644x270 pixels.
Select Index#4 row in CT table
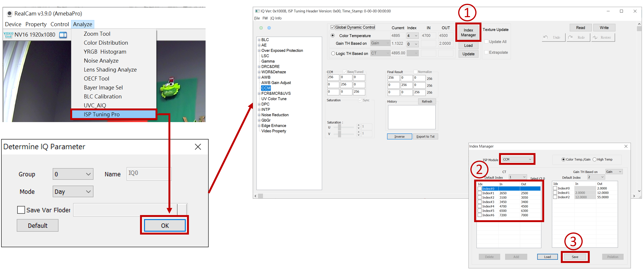click(488, 206)
